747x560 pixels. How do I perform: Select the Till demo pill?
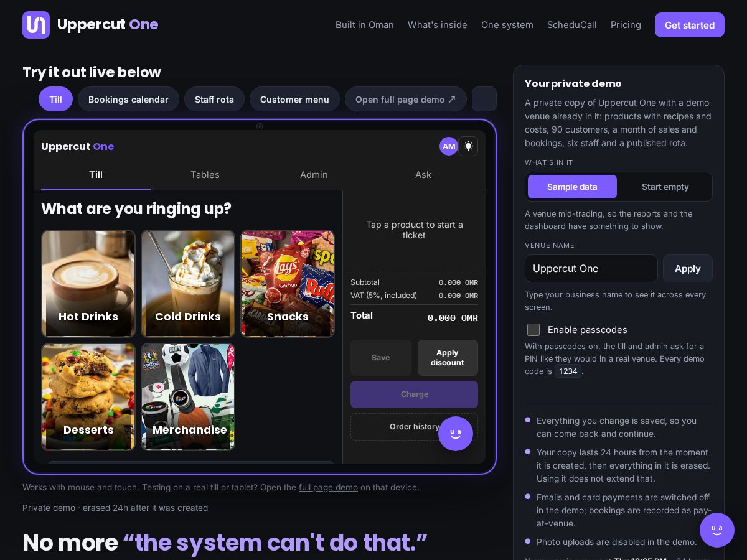point(55,99)
